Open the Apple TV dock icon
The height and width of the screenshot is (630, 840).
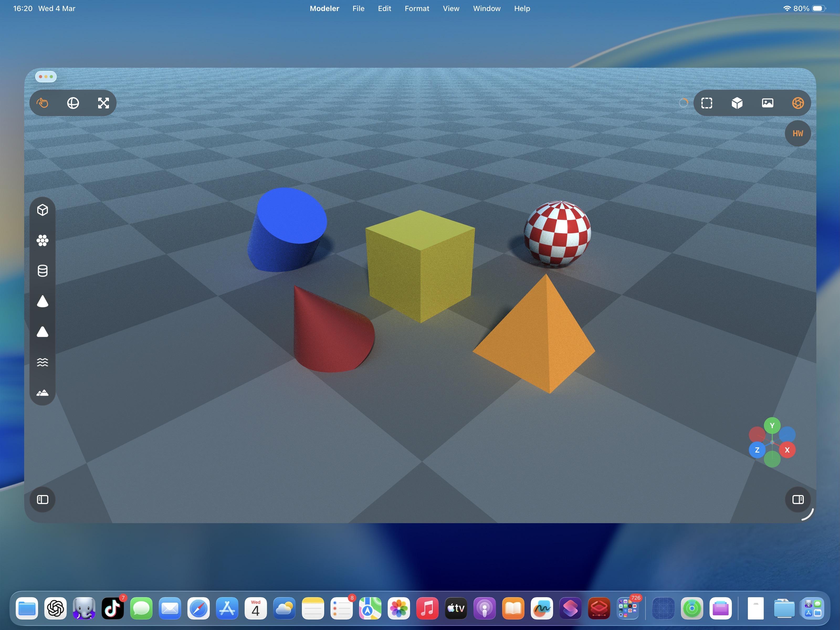(x=456, y=609)
